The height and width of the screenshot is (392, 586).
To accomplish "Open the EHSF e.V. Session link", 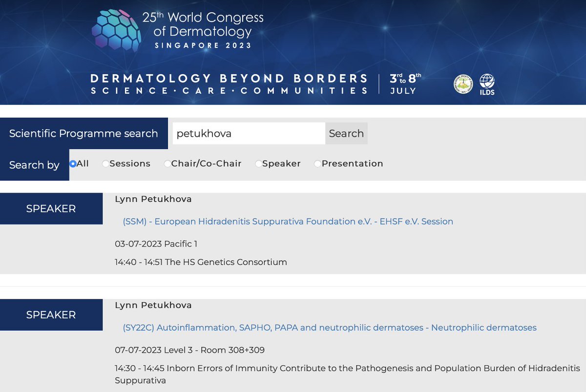I will (288, 222).
